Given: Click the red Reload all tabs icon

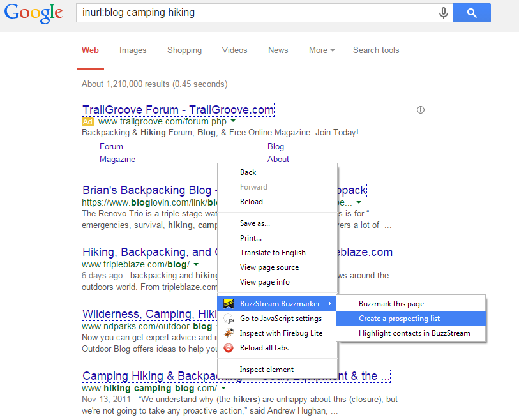Looking at the screenshot, I should [x=229, y=348].
